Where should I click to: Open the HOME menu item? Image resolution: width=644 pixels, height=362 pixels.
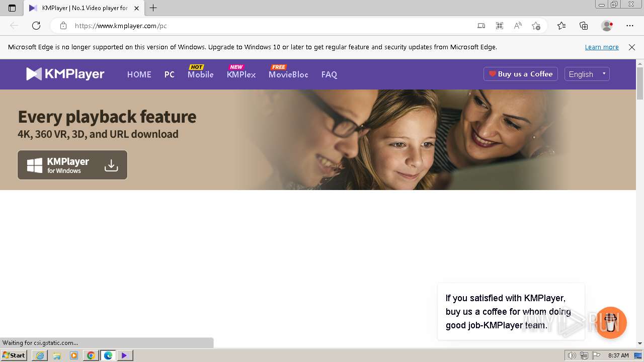[139, 74]
